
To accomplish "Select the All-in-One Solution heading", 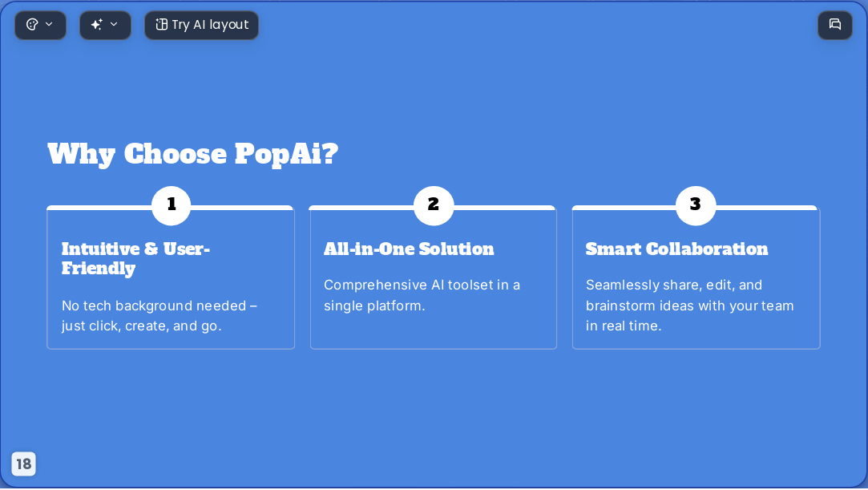I will [x=409, y=249].
